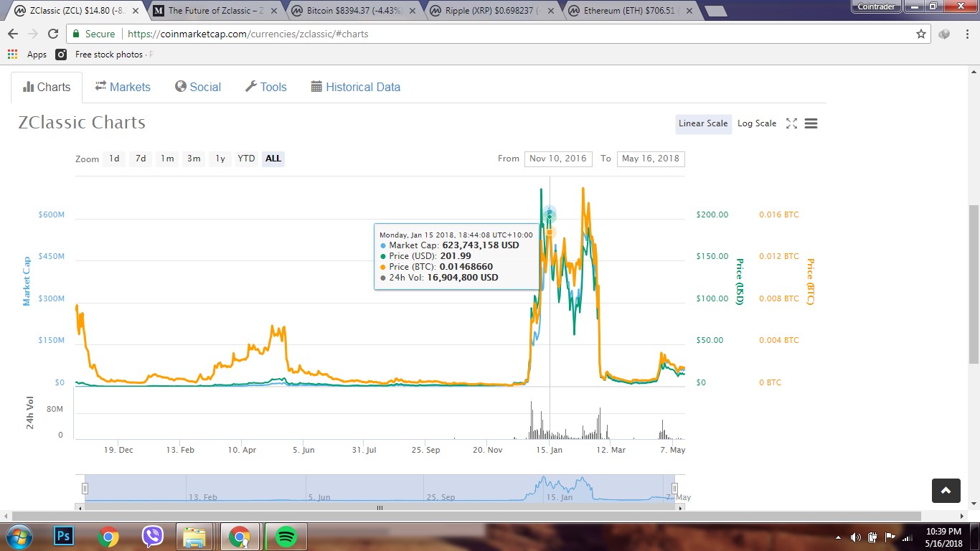Click the chart navigator scrollbar thumb

click(380, 508)
